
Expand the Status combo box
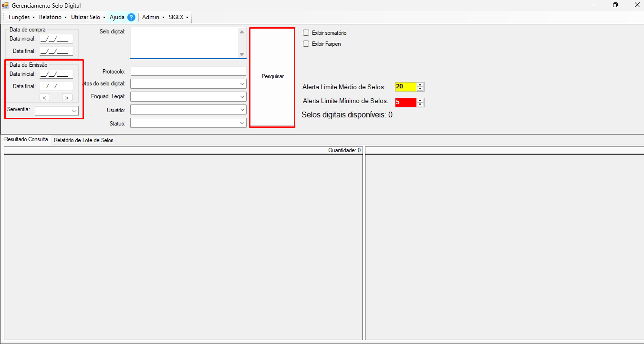coord(242,123)
